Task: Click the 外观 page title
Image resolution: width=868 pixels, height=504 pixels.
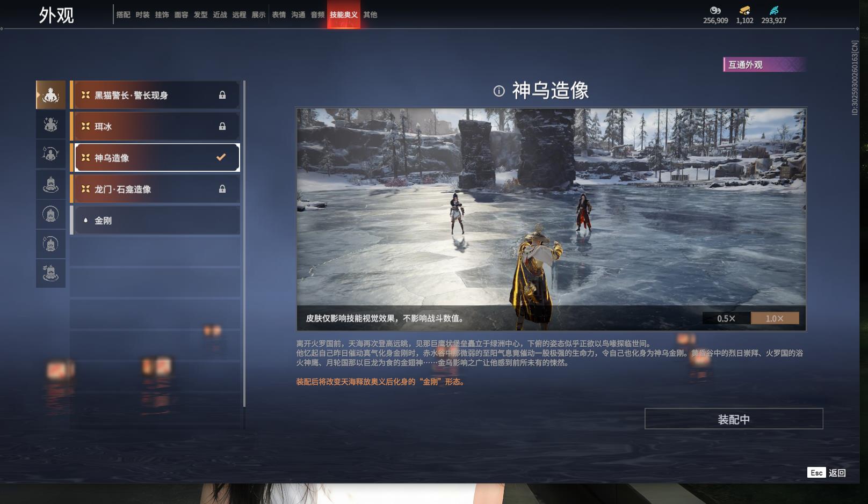Action: [x=56, y=15]
